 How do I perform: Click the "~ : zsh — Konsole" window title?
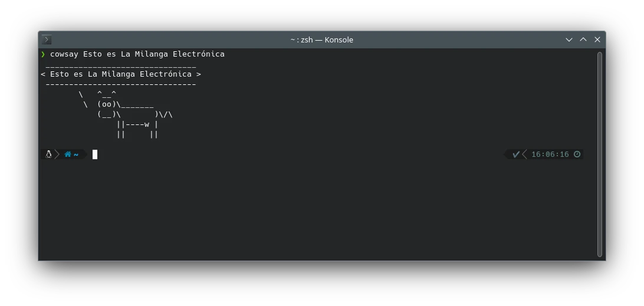[321, 40]
